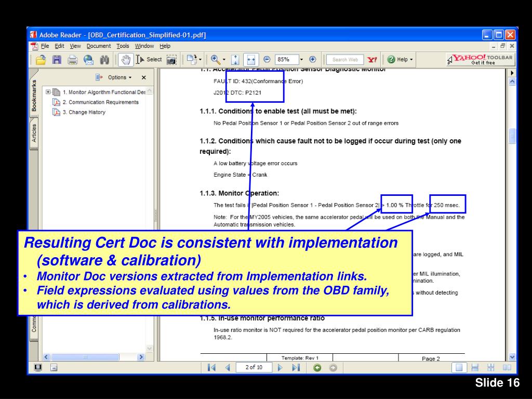Click the document vertical scrollbar thumb
Screen dimensions: 532x399
(512, 136)
